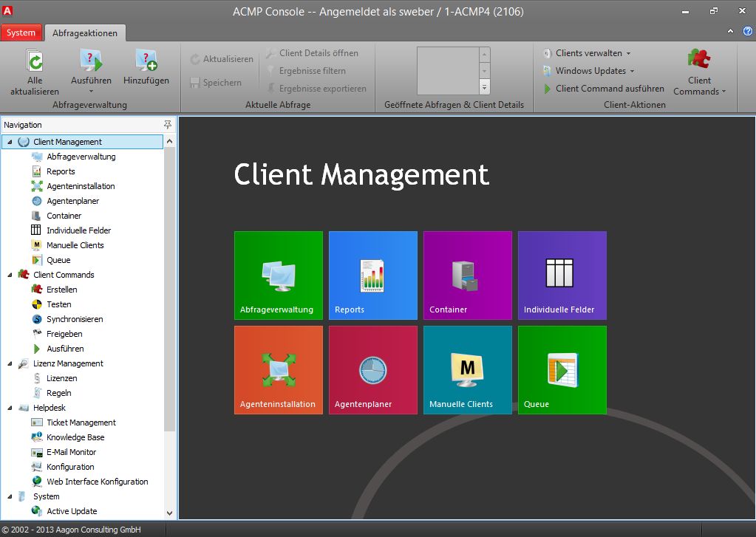
Task: Open the Container purple tile
Action: pos(468,276)
